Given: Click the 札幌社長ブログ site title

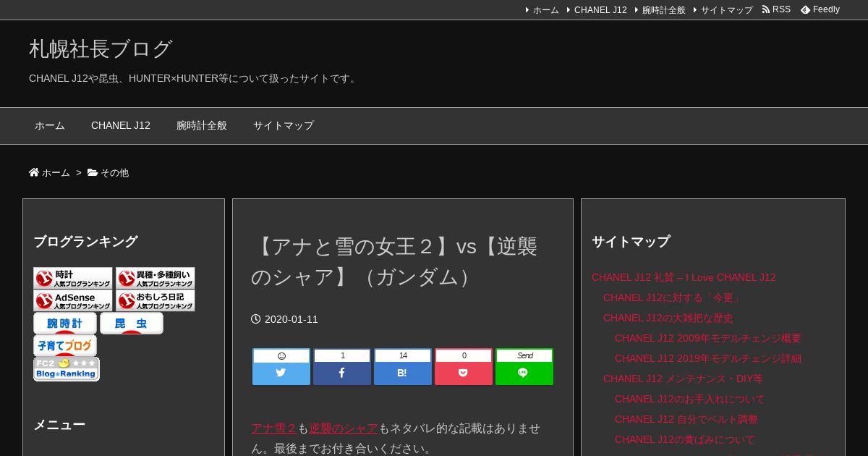Looking at the screenshot, I should tap(101, 49).
